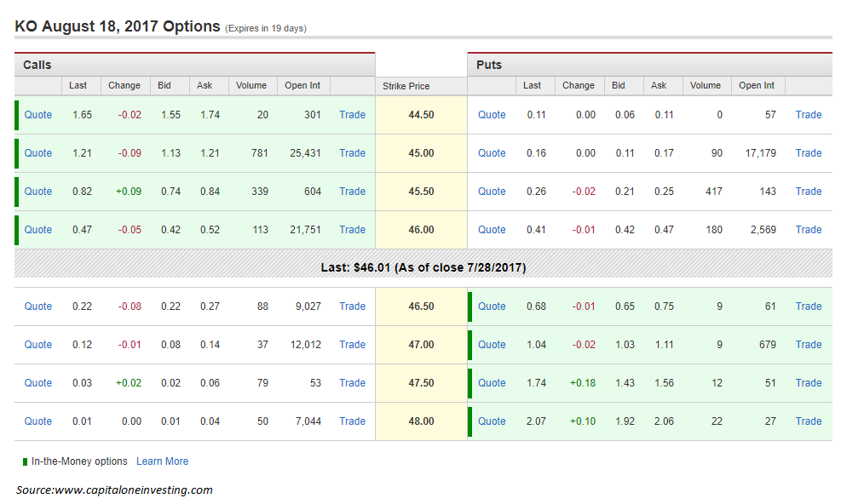Click the green indicator next to 45.00 call Quote

pos(17,152)
